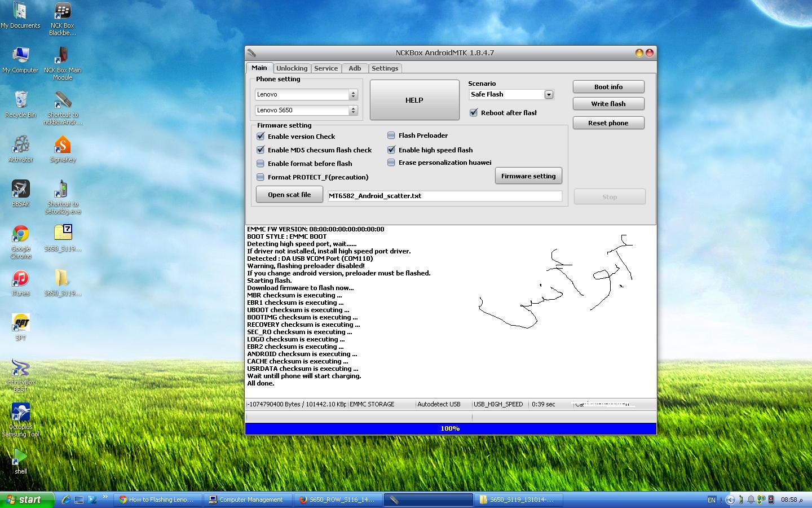Screen dimensions: 812x508
Task: Click the 100% progress bar
Action: (x=451, y=428)
